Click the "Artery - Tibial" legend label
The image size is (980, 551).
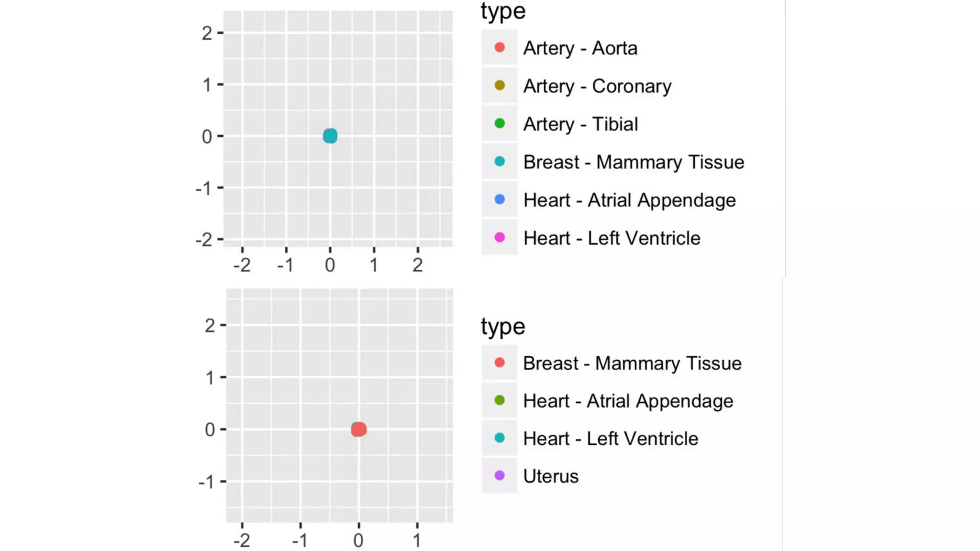pos(580,124)
